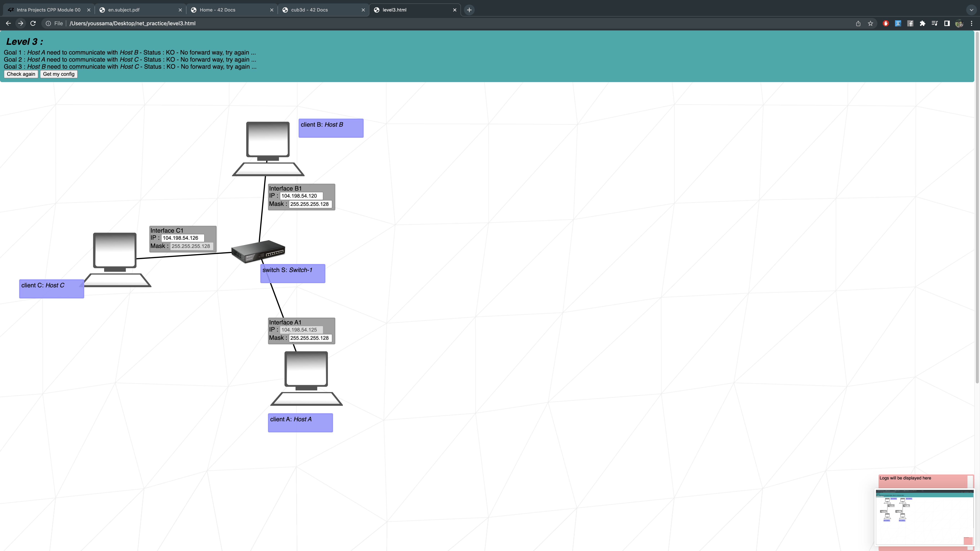Click the hourglass timer extension icon

898,23
